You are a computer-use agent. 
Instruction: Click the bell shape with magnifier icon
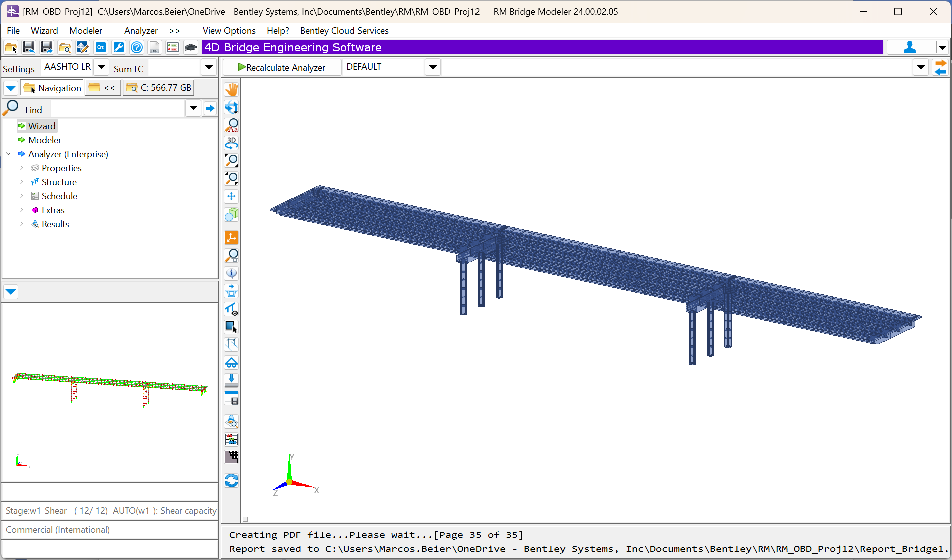coord(231,421)
